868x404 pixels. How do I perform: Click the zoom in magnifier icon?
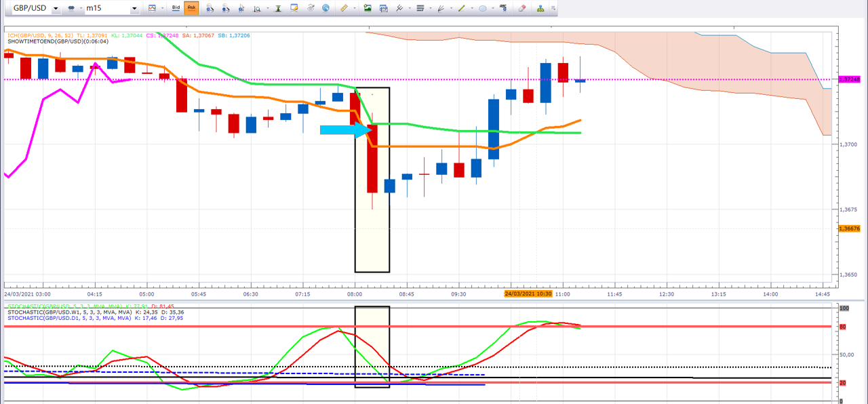coord(210,8)
